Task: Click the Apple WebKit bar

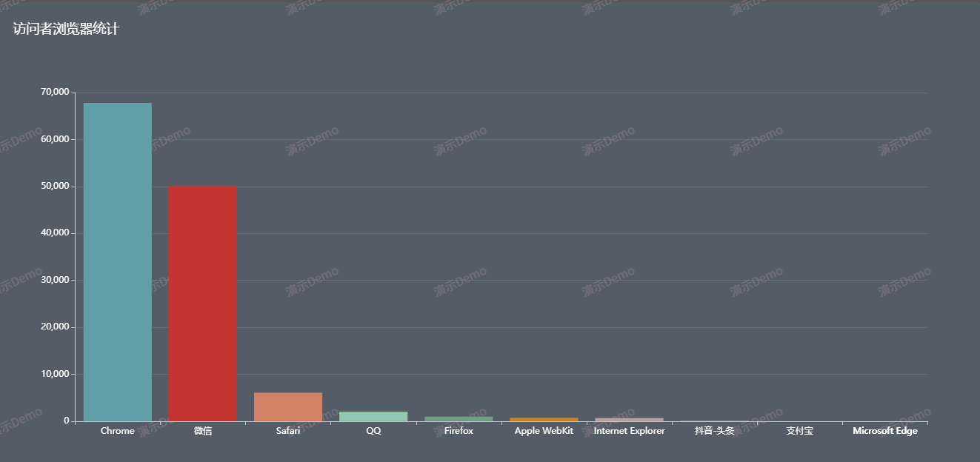Action: (544, 420)
